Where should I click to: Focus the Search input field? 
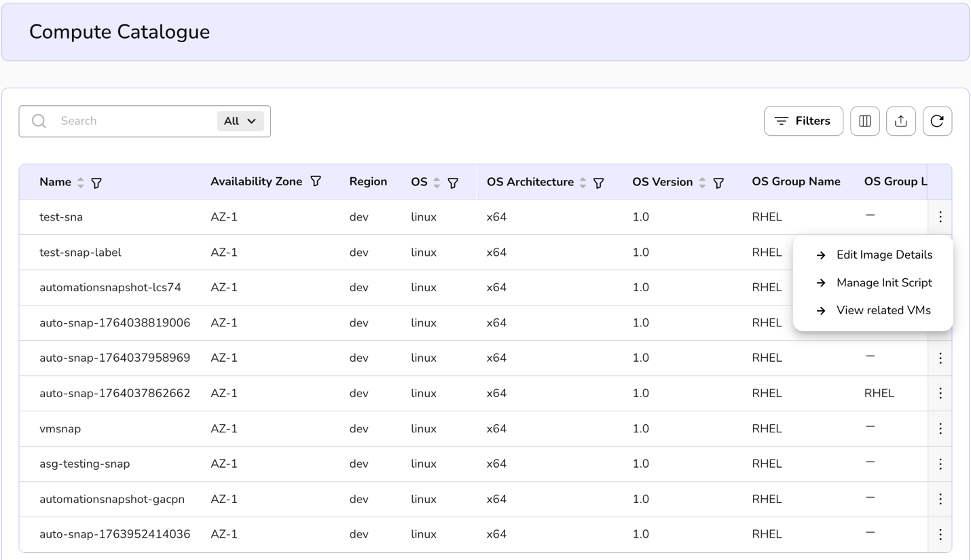tap(132, 121)
